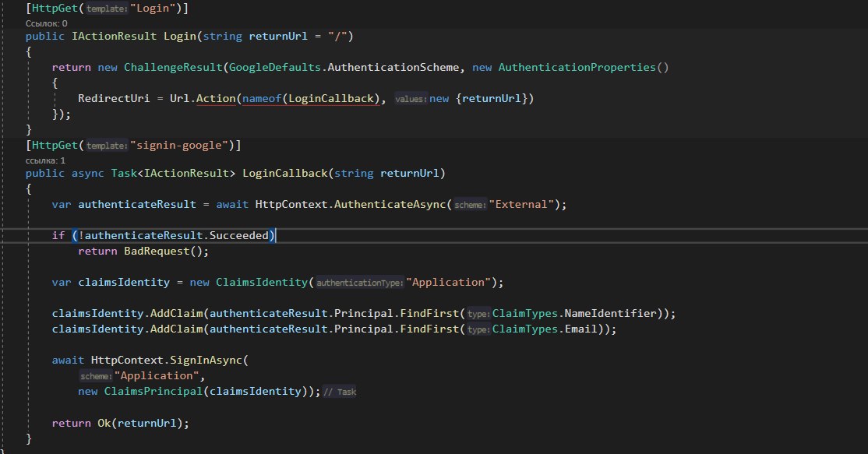Click the Task<IActionResult> return type
The height and width of the screenshot is (454, 868).
coord(173,174)
